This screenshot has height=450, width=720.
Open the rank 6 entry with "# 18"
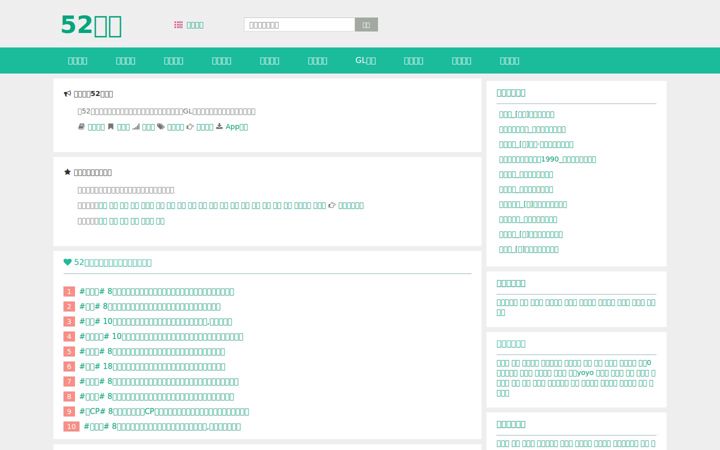coord(152,366)
